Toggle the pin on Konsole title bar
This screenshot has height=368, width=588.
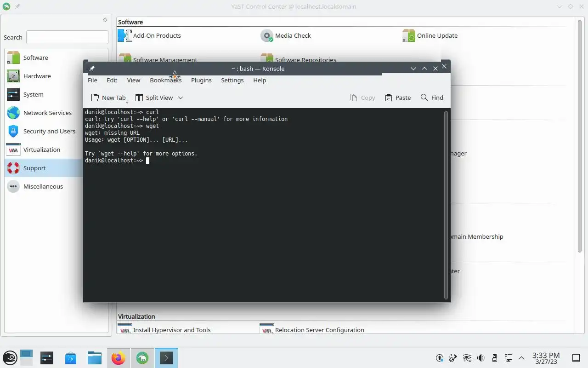click(92, 69)
